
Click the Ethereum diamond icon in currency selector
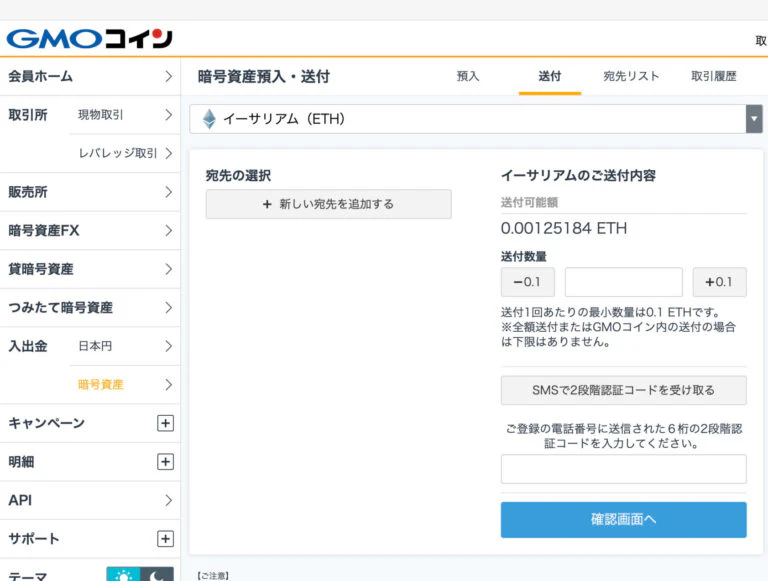click(209, 119)
